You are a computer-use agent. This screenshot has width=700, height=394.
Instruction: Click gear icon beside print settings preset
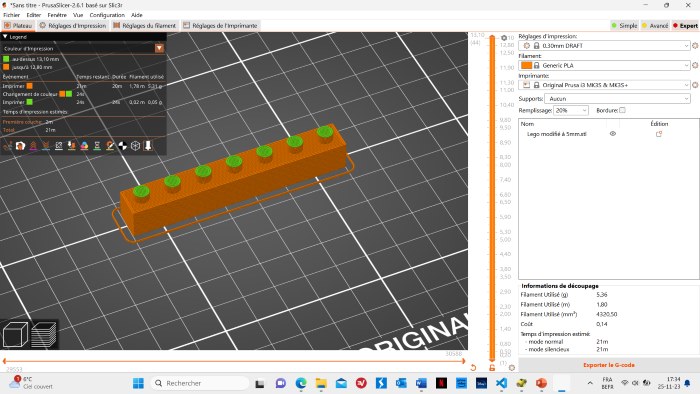tap(695, 46)
